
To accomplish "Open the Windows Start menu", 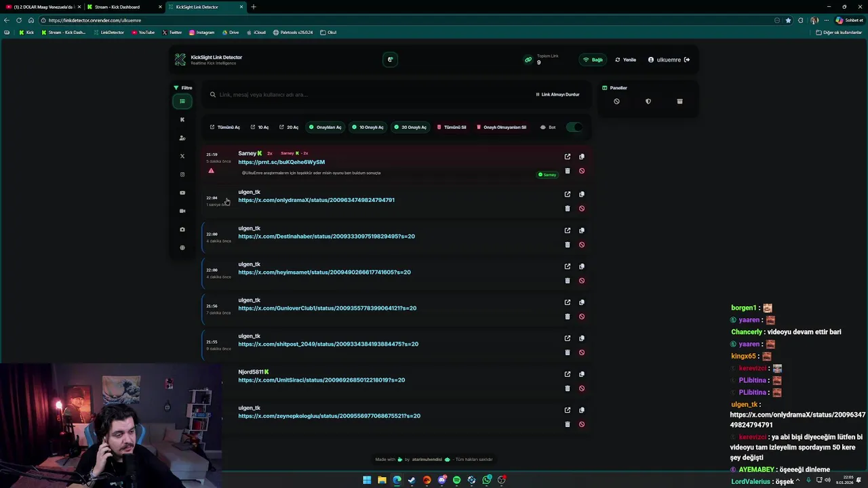I will coord(367,480).
